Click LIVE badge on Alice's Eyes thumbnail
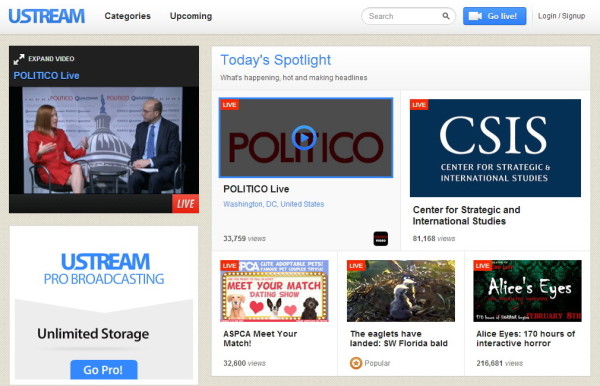The image size is (600, 386). (482, 266)
